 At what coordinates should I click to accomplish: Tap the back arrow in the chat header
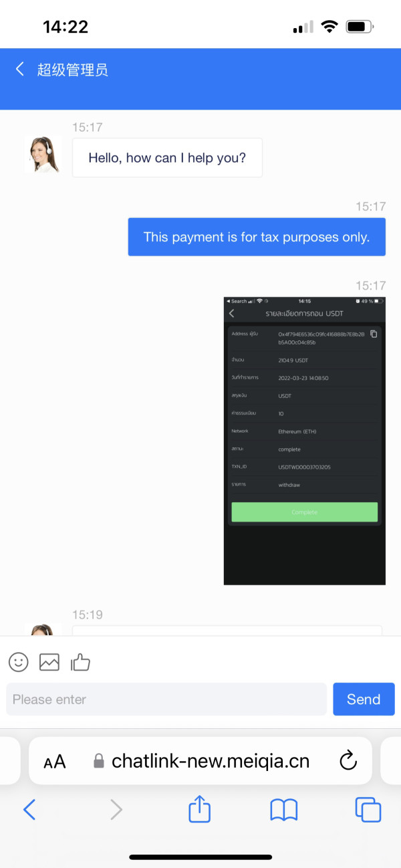pos(20,69)
